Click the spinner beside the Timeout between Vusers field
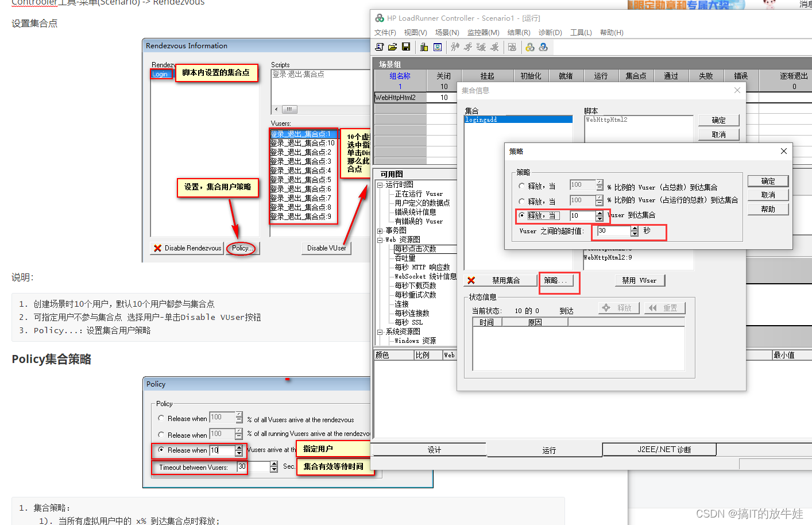The width and height of the screenshot is (812, 525). 273,467
